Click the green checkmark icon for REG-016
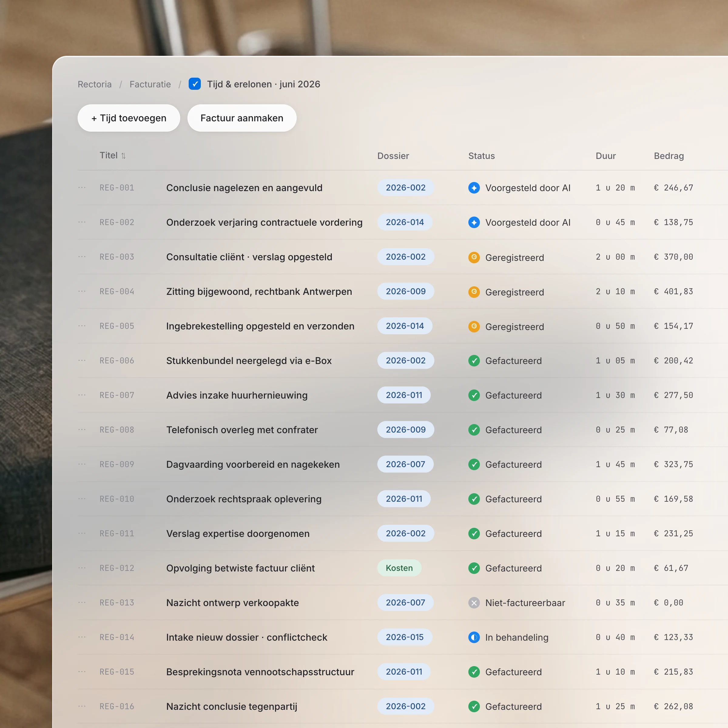 pyautogui.click(x=474, y=706)
